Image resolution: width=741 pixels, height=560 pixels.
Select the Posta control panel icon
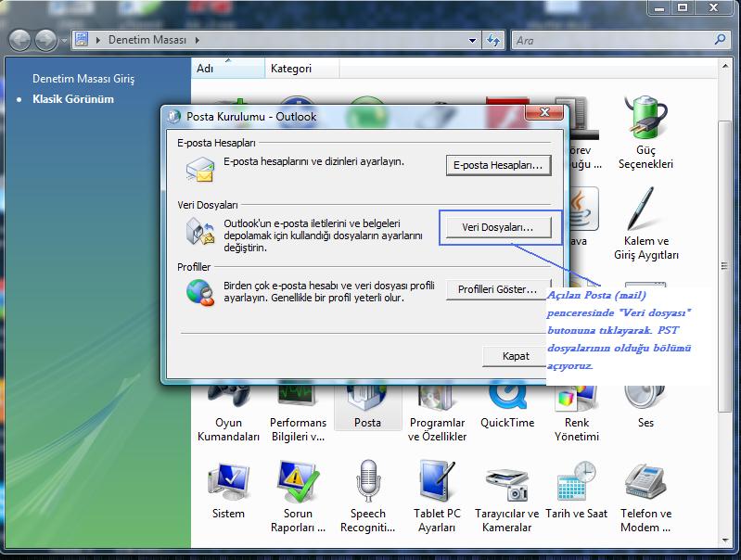click(x=367, y=409)
